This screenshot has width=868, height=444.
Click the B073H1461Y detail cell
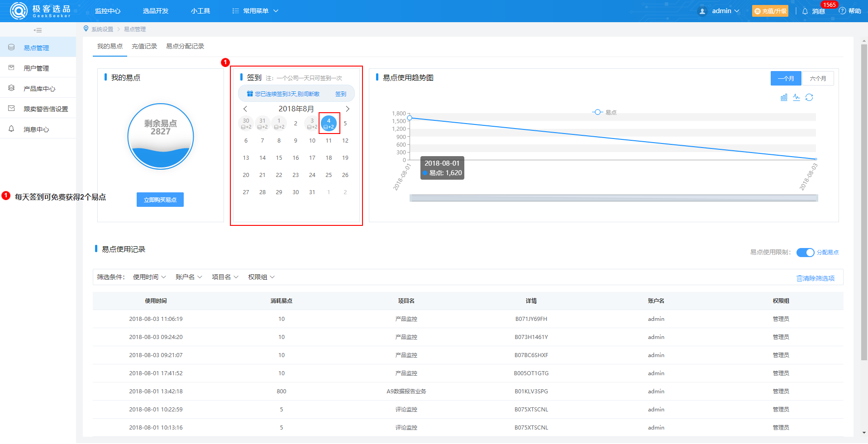tap(531, 337)
